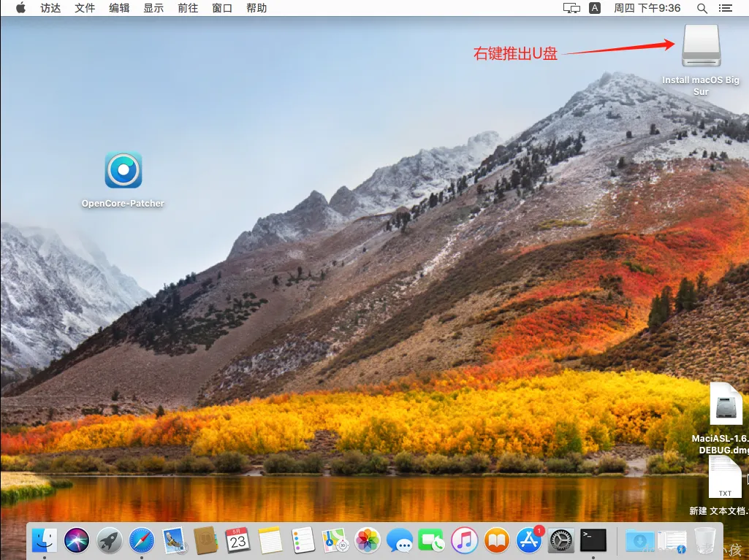Open Mail stamp icon in Dock
The height and width of the screenshot is (560, 749).
173,540
